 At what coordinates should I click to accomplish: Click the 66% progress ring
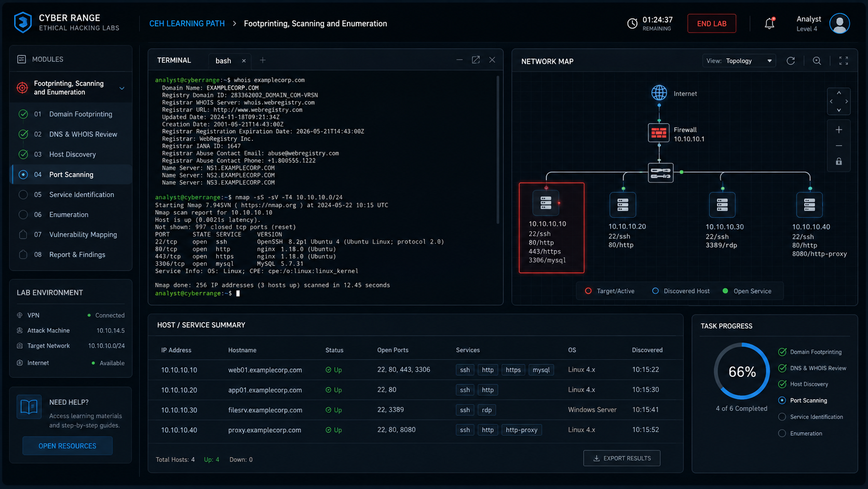[x=742, y=371]
